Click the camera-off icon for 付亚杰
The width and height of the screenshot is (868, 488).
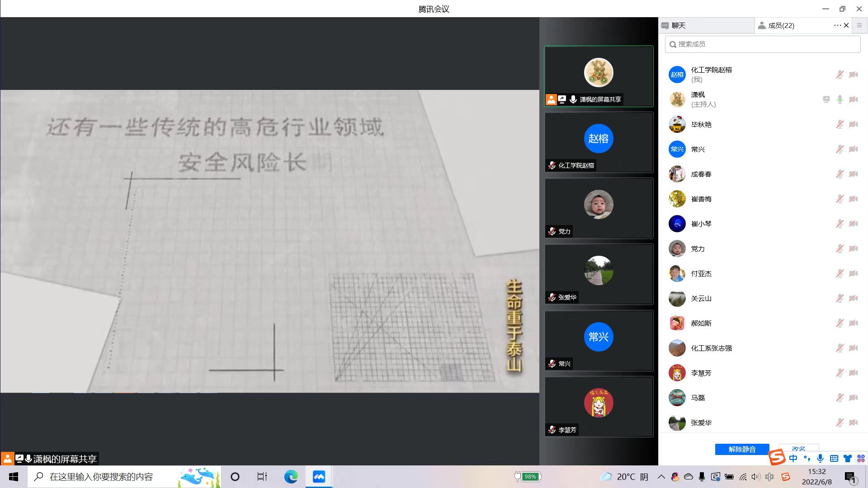pos(854,273)
